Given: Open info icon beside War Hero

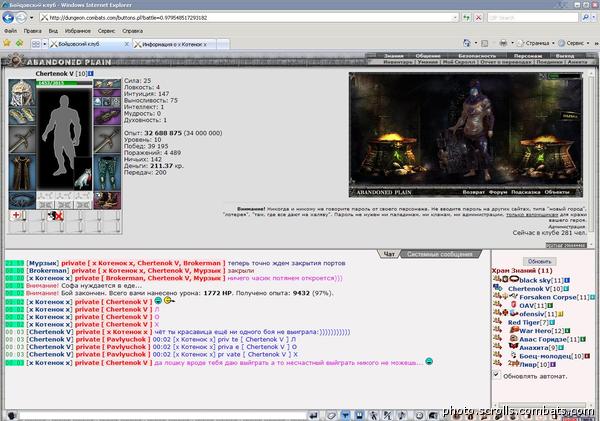Looking at the screenshot, I should 567,331.
